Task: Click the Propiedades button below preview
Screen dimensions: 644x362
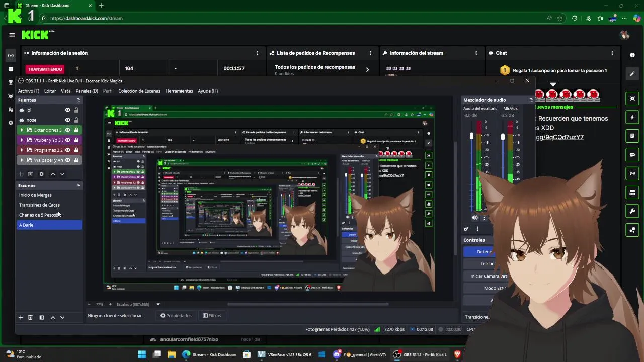Action: pos(176,316)
